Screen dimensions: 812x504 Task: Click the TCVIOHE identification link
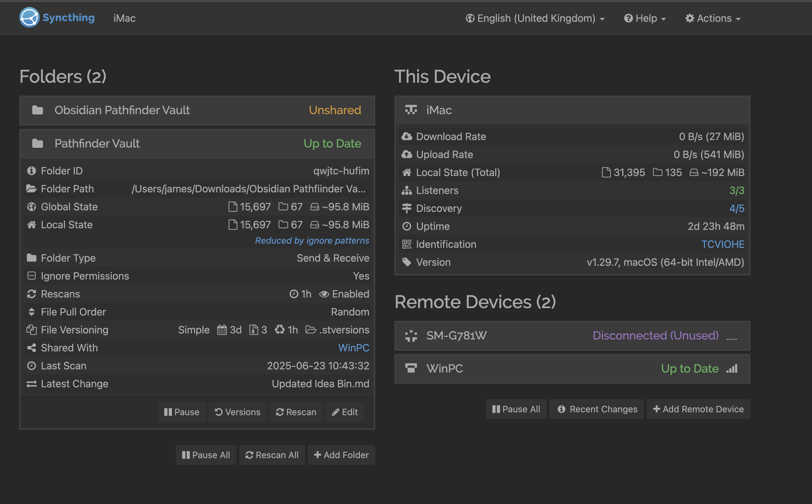coord(723,244)
